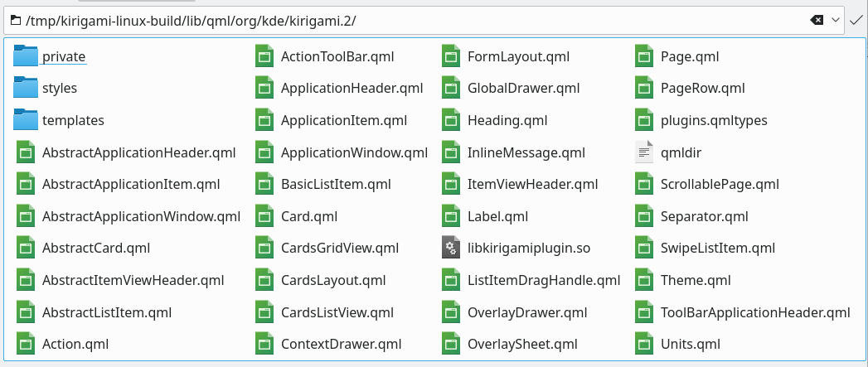
Task: Select CardsListView.qml file name
Action: [337, 312]
